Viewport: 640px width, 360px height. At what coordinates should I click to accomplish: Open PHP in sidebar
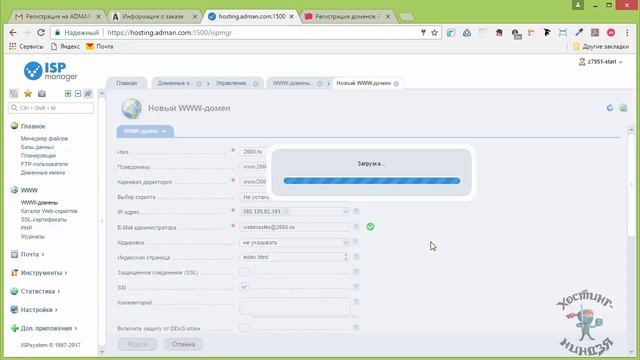[x=26, y=228]
